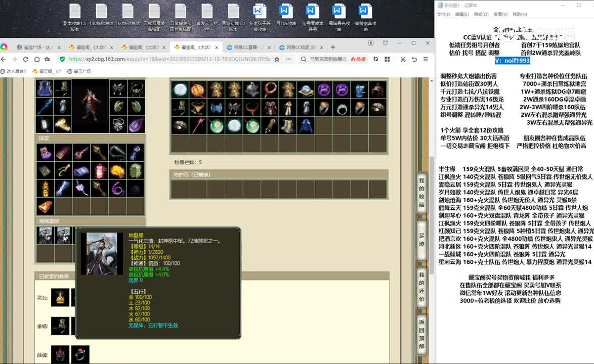Click the orange flame treasure icon
Viewport: 594px width, 364px height.
point(117,171)
